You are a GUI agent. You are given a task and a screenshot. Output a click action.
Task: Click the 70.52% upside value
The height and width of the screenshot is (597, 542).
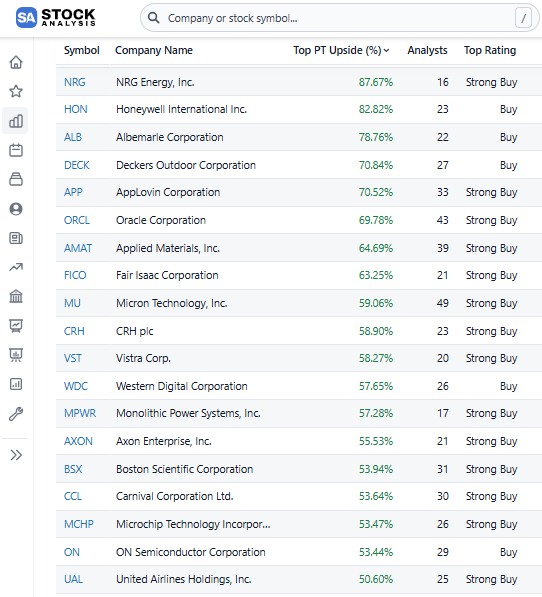(x=376, y=192)
